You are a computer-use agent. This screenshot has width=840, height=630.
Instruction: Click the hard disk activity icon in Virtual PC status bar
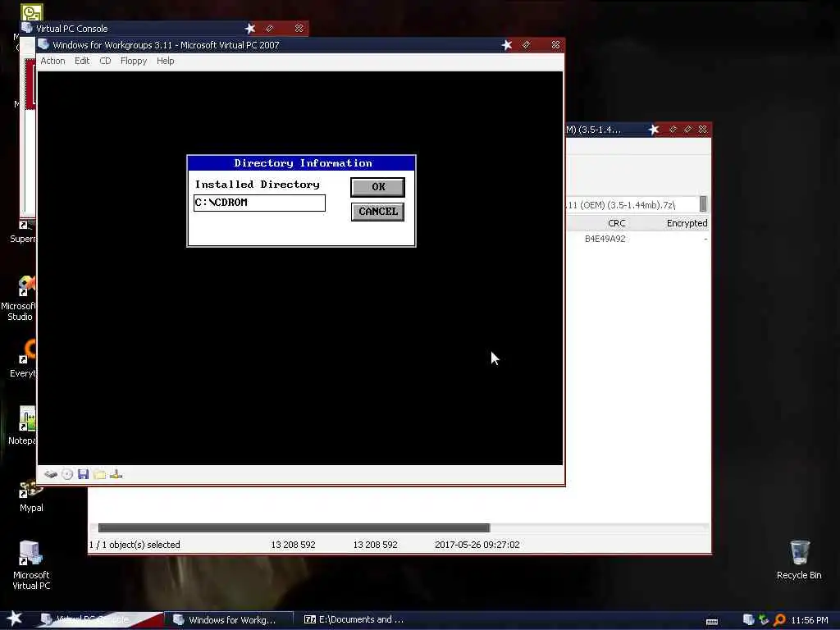[x=51, y=474]
